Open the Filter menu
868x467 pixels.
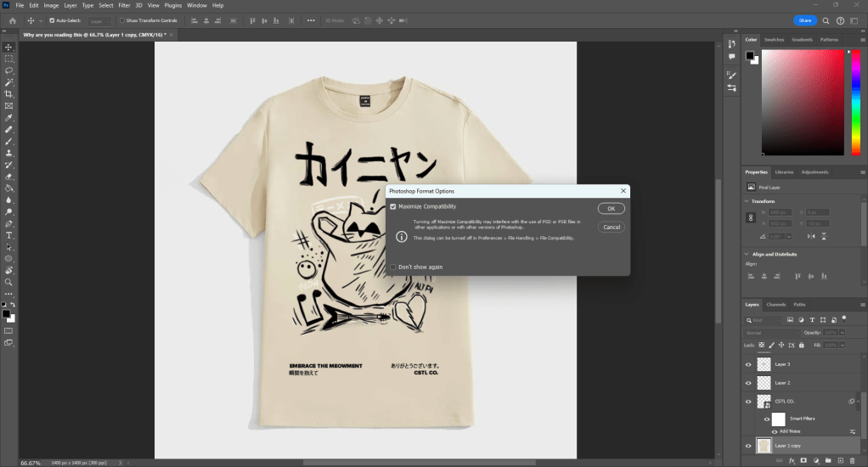coord(124,5)
